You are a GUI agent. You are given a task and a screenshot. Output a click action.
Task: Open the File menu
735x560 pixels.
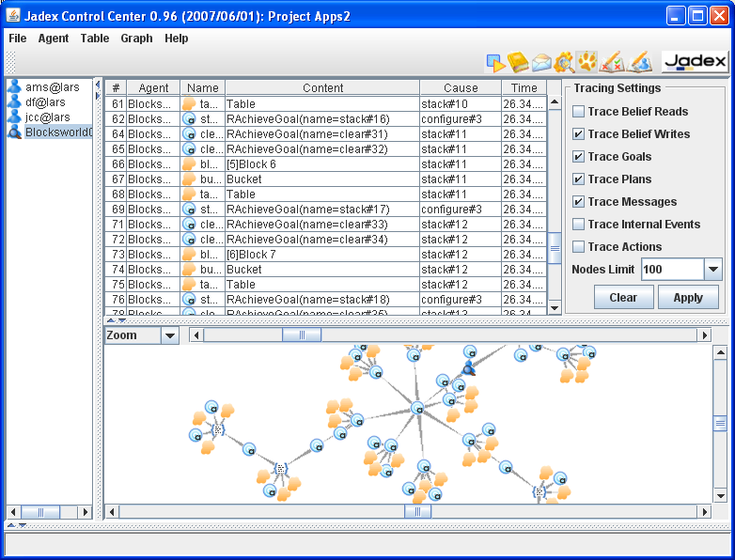(x=17, y=39)
